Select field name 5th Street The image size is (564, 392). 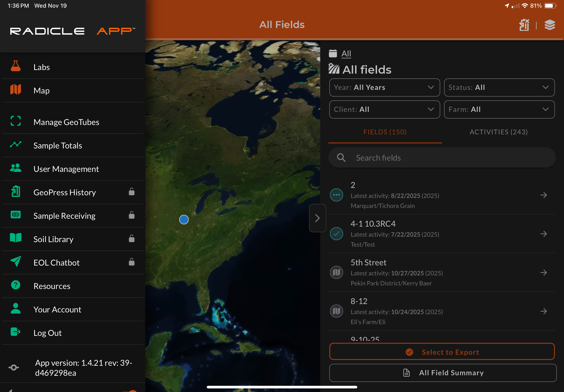click(368, 262)
